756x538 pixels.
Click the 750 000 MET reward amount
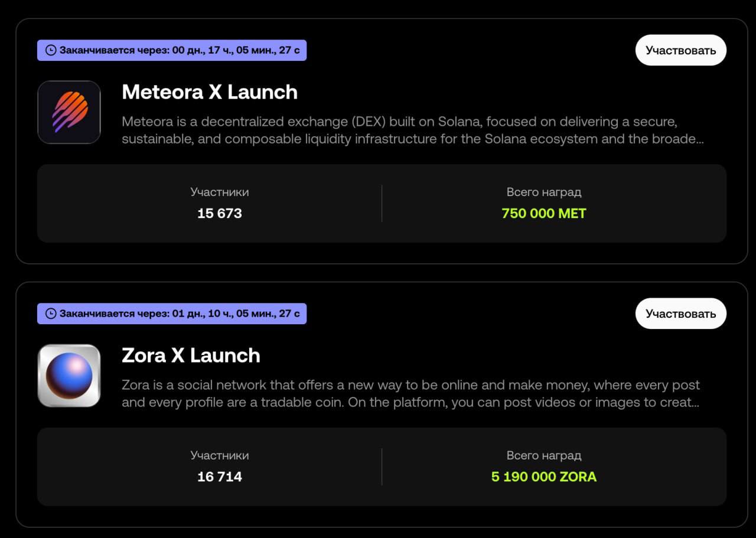544,214
